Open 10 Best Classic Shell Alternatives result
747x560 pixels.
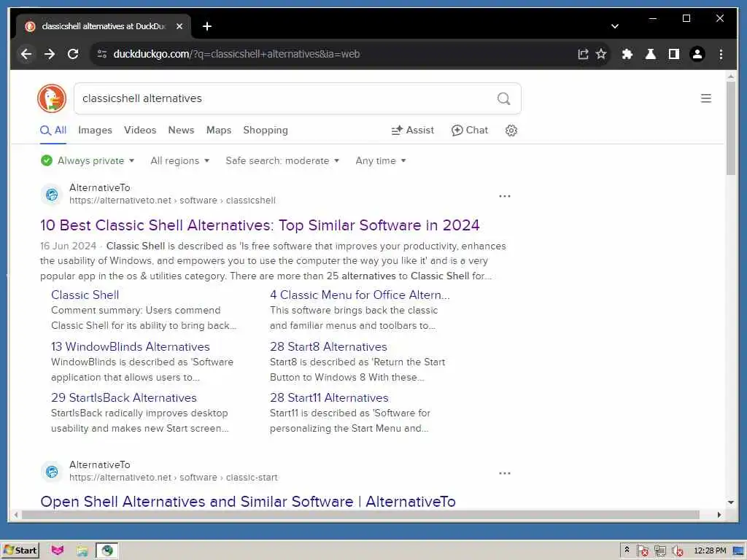[x=260, y=225]
